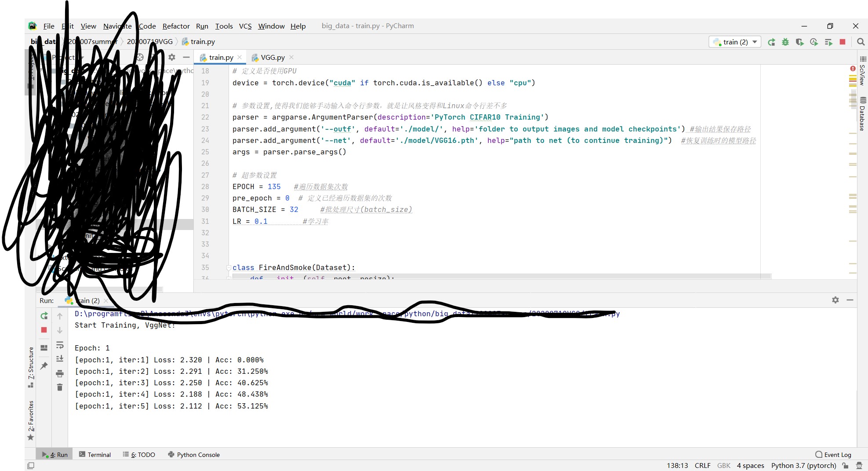This screenshot has height=471, width=868.
Task: Toggle the Restore Layout icon in Run panel
Action: point(44,347)
